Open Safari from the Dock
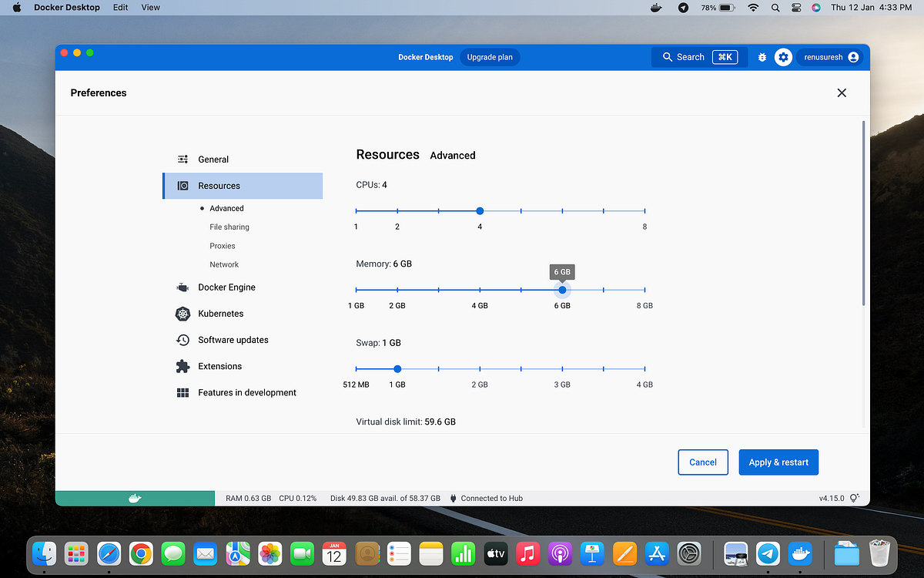Image resolution: width=924 pixels, height=578 pixels. [x=109, y=553]
